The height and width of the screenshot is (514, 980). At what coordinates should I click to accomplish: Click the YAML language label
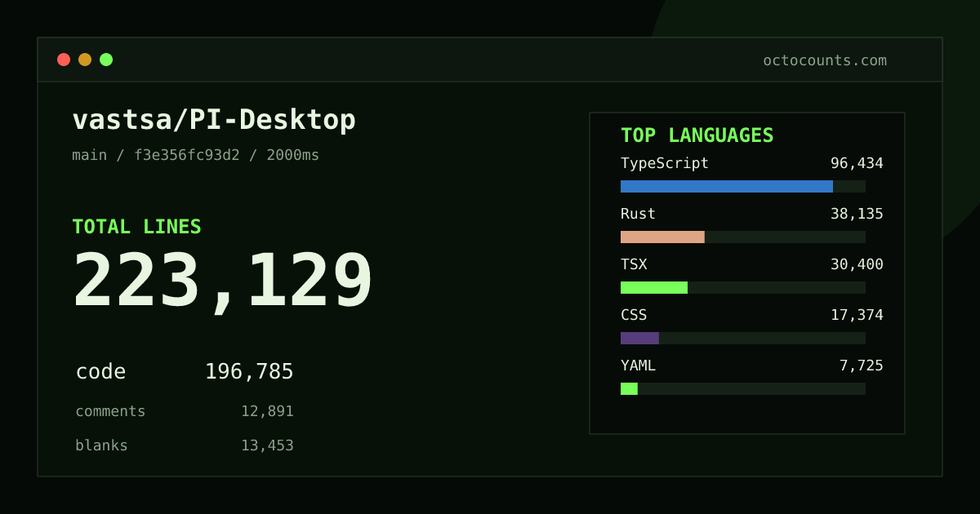638,366
